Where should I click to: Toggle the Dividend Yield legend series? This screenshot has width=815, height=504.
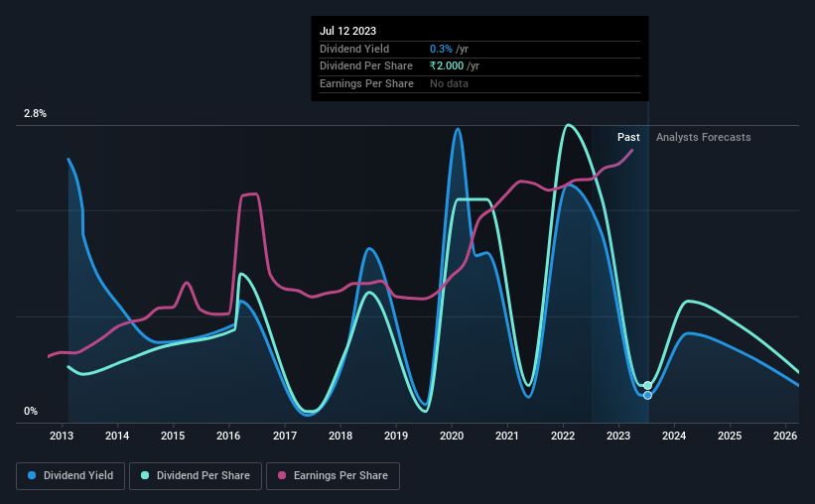click(x=70, y=476)
